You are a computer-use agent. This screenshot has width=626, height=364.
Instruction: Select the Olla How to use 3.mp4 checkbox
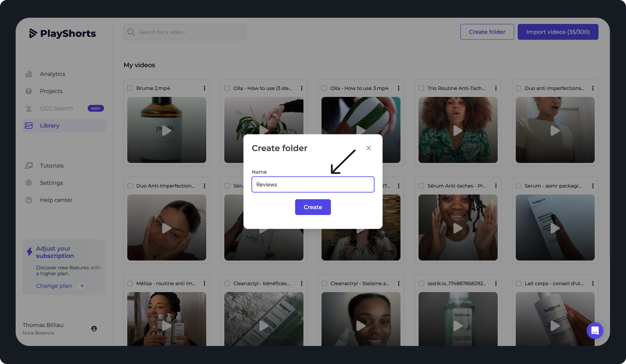coord(324,88)
